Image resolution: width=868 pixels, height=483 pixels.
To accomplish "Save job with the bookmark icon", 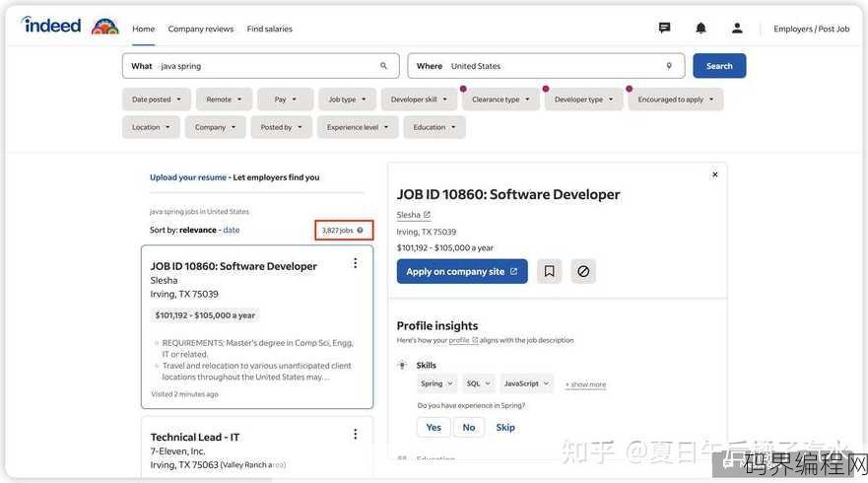I will (x=549, y=271).
